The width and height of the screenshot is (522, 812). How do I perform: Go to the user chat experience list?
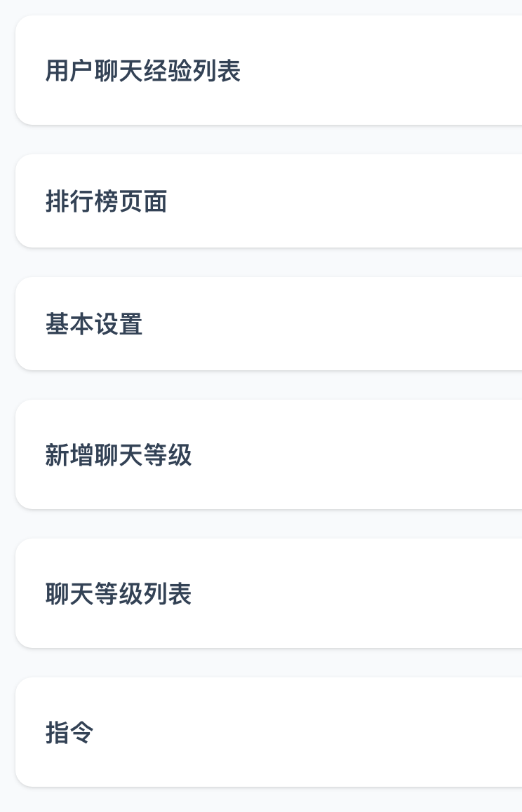coord(143,71)
